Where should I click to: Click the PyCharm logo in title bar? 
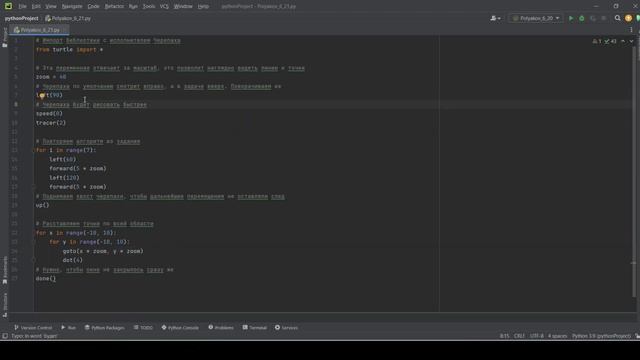click(x=8, y=6)
